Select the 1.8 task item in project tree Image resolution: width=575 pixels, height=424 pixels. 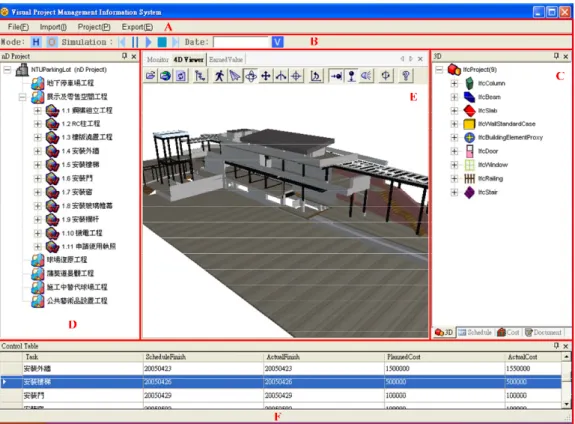click(x=87, y=206)
